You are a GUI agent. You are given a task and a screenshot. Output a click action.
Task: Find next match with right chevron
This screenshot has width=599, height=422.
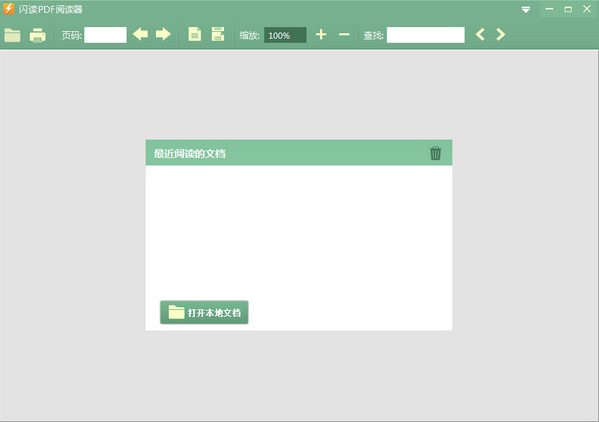point(500,35)
